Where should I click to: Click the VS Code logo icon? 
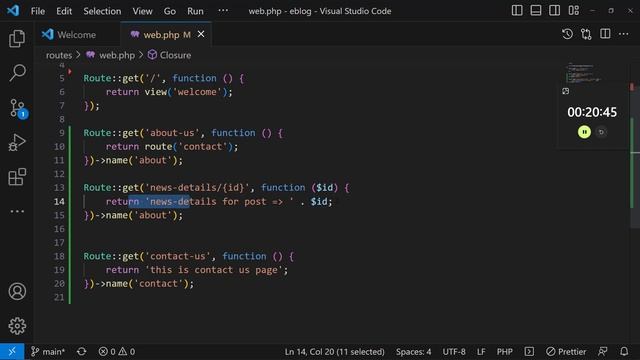point(13,10)
